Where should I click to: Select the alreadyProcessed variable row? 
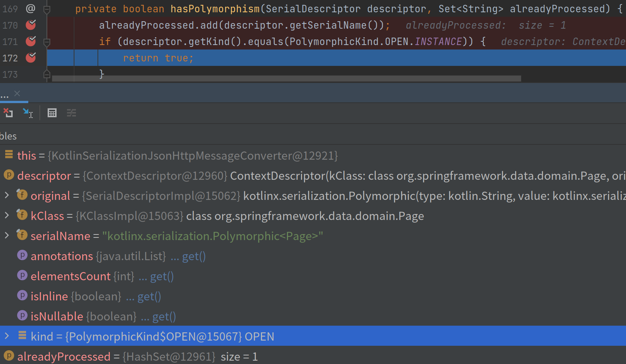(313, 357)
